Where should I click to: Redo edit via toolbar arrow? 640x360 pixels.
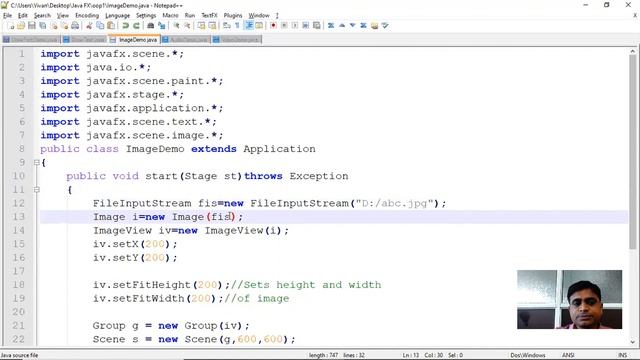[x=136, y=26]
